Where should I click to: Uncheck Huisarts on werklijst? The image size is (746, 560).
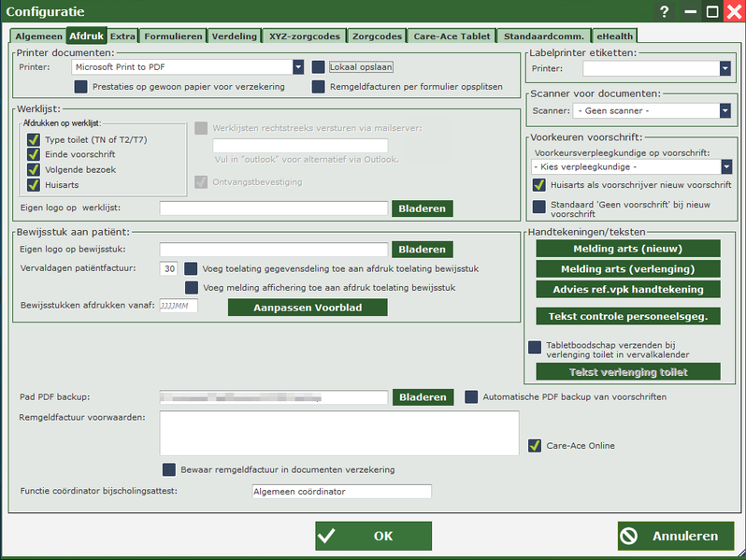point(34,185)
